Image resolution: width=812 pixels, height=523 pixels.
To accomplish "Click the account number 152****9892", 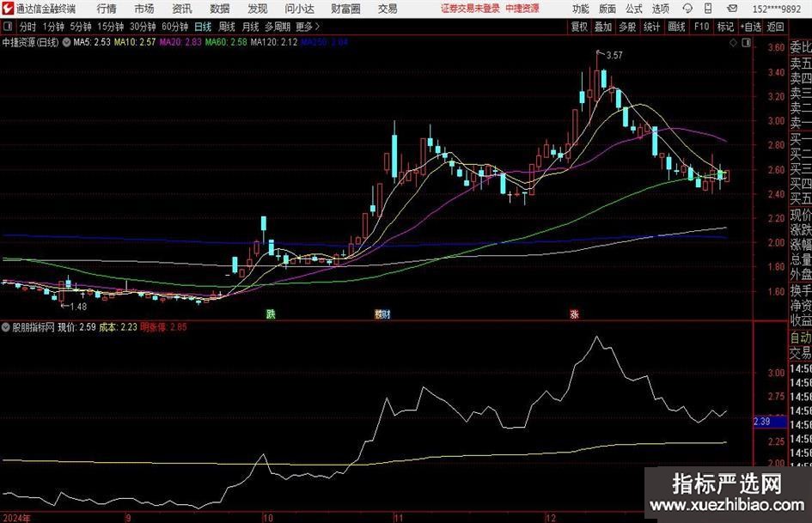I will (776, 9).
